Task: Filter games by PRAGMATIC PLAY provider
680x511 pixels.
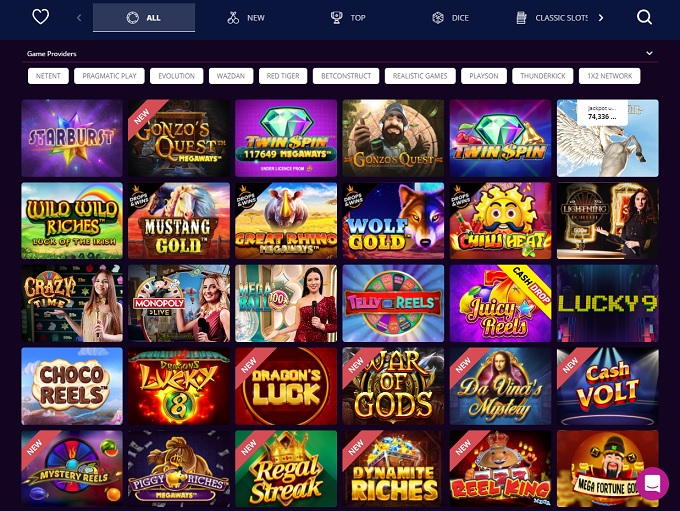Action: [x=109, y=76]
